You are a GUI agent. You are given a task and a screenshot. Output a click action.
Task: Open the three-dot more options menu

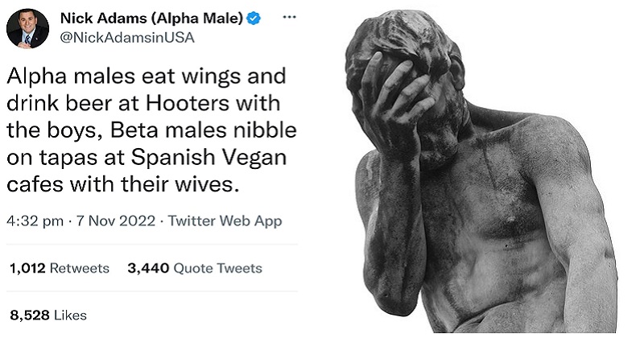(290, 17)
